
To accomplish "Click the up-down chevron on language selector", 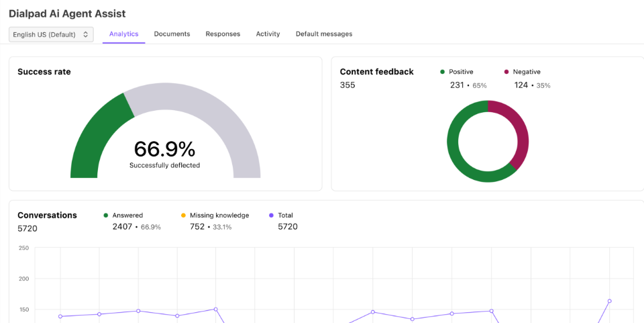I will [x=86, y=34].
